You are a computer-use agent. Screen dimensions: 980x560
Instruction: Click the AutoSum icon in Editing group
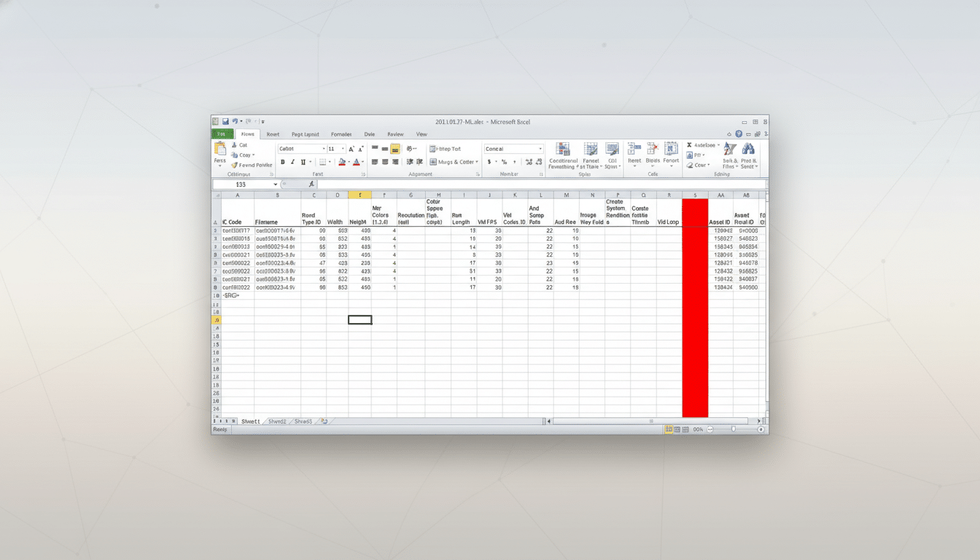point(689,146)
